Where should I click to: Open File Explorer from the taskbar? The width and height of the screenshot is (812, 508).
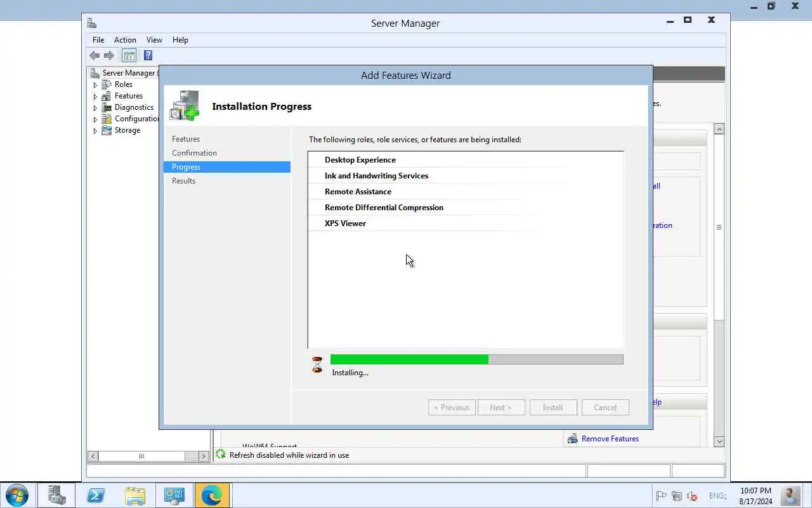[x=134, y=495]
